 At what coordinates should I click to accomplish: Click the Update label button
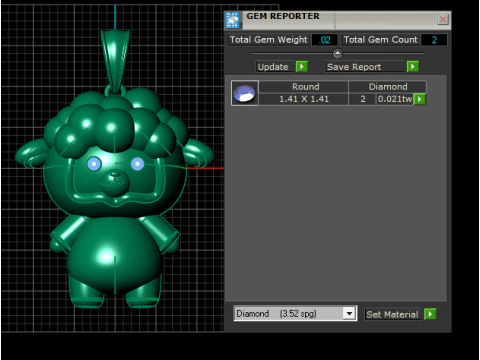click(x=275, y=67)
